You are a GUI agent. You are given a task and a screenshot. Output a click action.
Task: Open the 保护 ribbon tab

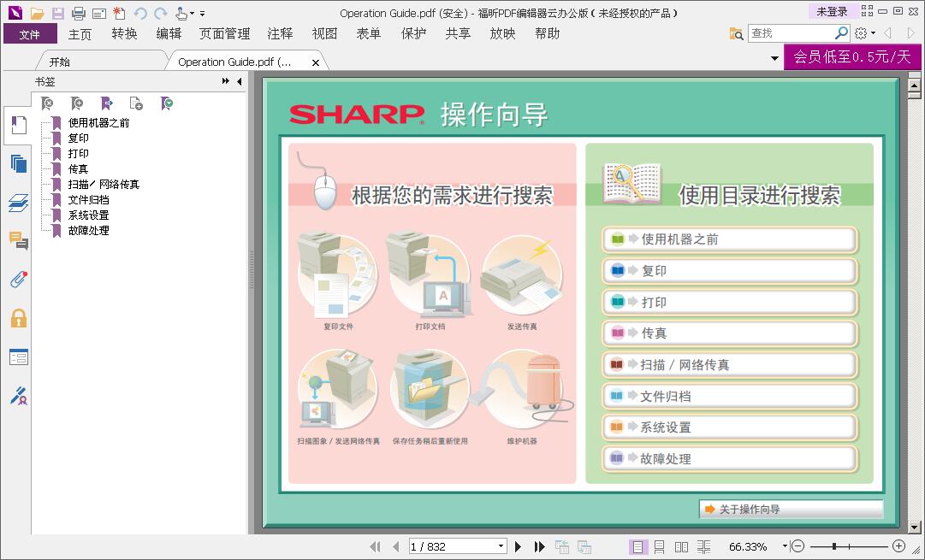click(x=413, y=33)
